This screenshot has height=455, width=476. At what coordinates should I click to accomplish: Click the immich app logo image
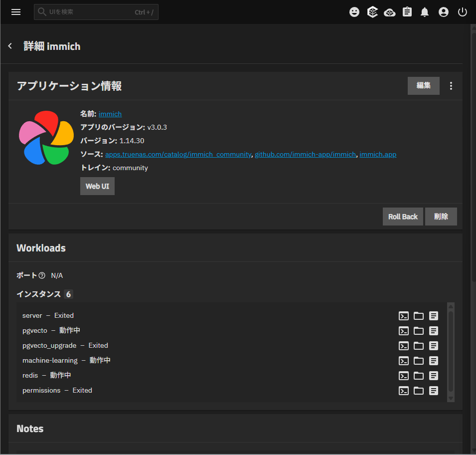coord(46,138)
